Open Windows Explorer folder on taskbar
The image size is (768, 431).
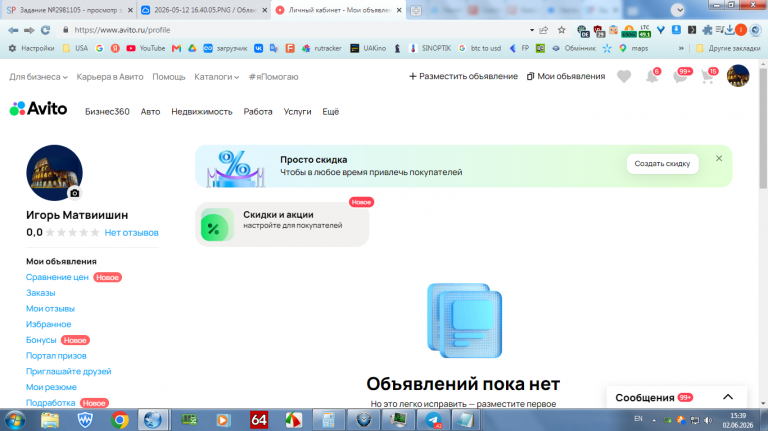(50, 420)
